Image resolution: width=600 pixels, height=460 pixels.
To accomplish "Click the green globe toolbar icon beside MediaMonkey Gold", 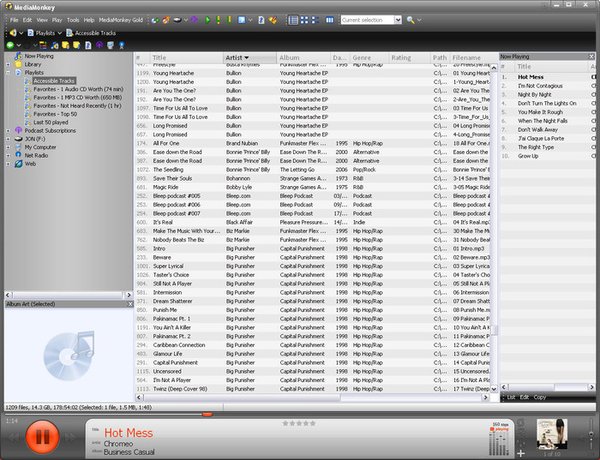I will 155,20.
